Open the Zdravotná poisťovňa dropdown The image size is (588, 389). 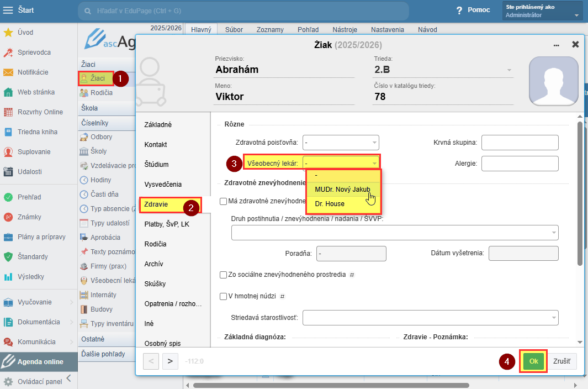pyautogui.click(x=341, y=143)
